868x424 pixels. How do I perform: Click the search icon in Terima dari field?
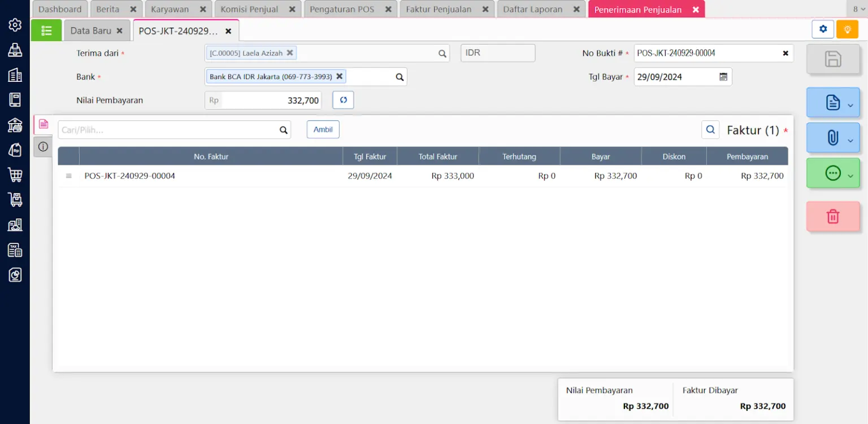[x=442, y=54]
